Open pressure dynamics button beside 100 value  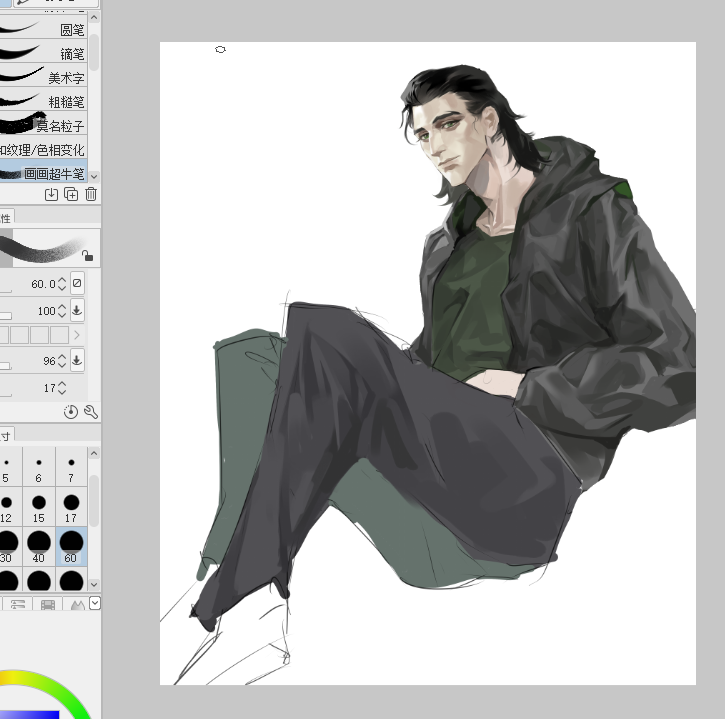click(77, 310)
